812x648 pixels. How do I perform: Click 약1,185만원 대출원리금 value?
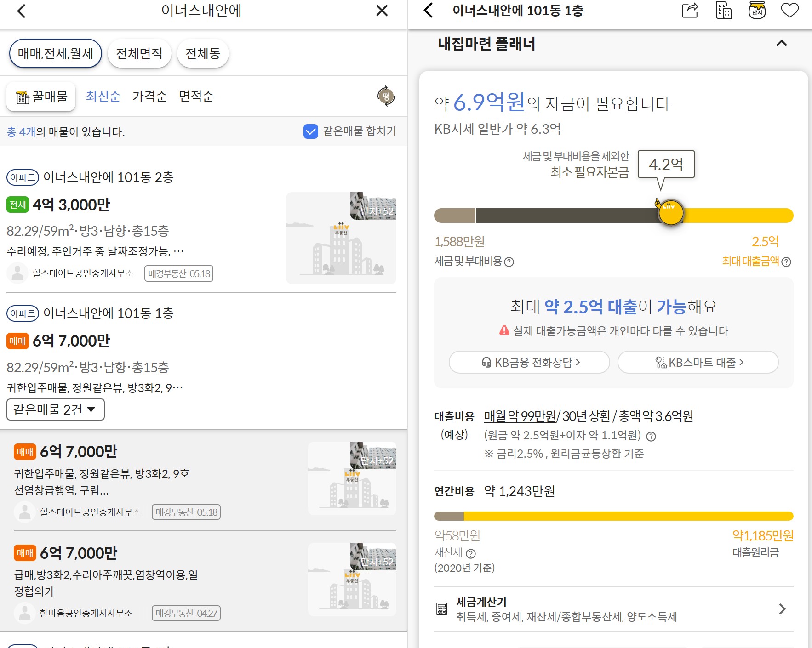pos(763,535)
